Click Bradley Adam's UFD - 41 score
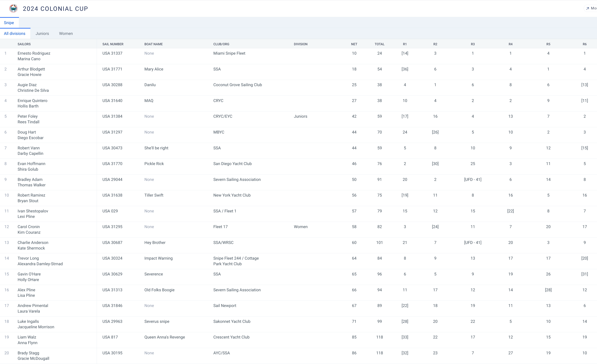The image size is (597, 364). point(472,180)
